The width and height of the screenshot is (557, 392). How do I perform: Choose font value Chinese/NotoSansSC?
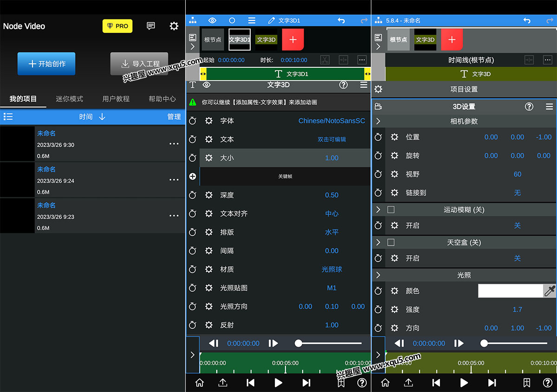pos(331,121)
